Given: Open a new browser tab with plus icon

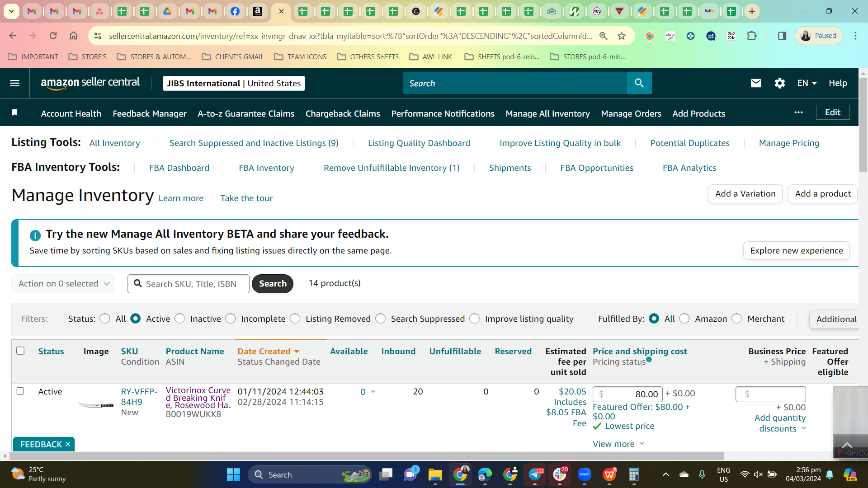Looking at the screenshot, I should [752, 11].
